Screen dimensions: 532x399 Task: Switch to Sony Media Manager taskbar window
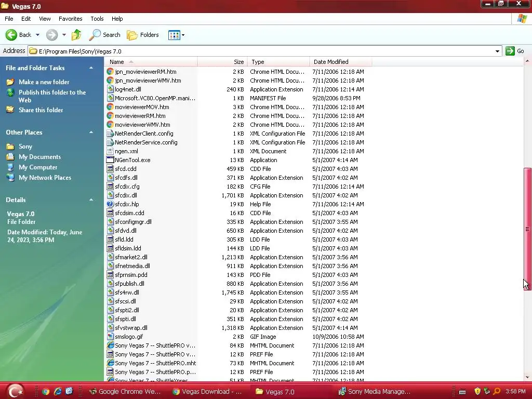[x=375, y=392]
